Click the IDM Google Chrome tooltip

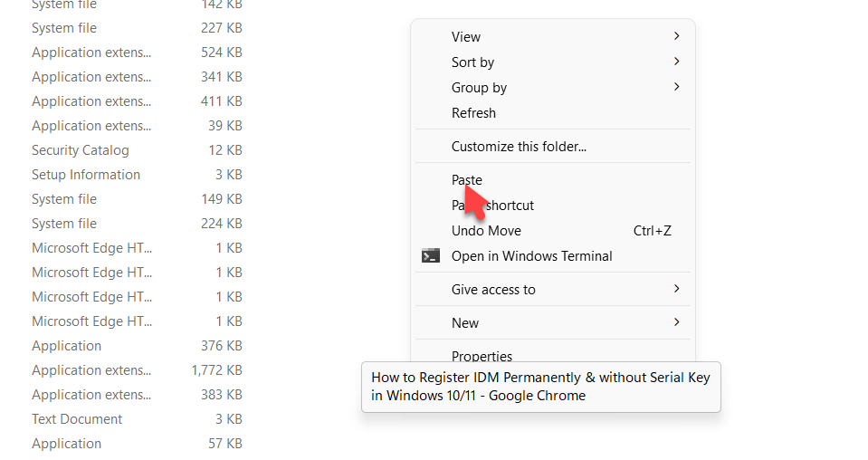(540, 387)
